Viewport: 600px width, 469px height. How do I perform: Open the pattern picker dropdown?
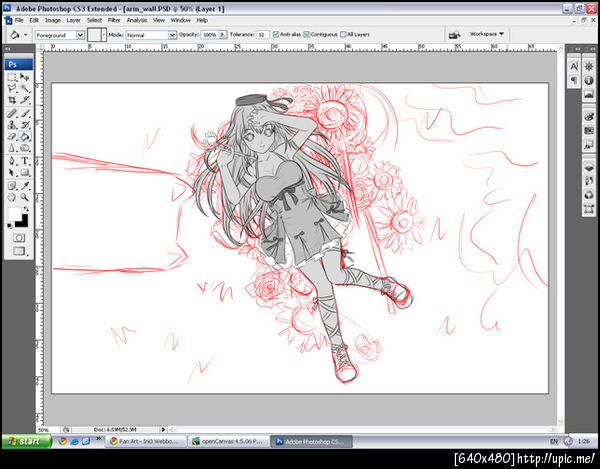click(104, 35)
